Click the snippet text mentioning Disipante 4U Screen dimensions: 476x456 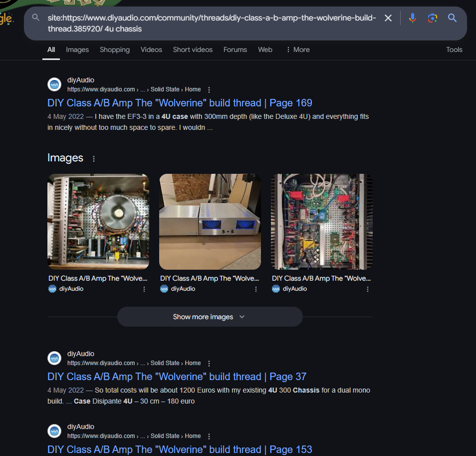click(209, 396)
